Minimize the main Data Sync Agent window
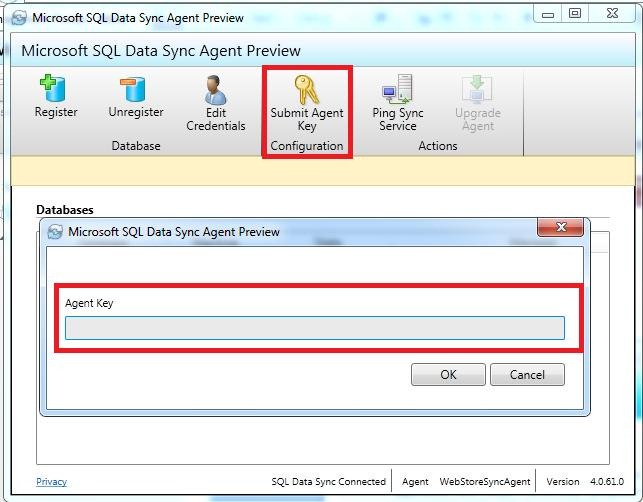 pyautogui.click(x=548, y=14)
